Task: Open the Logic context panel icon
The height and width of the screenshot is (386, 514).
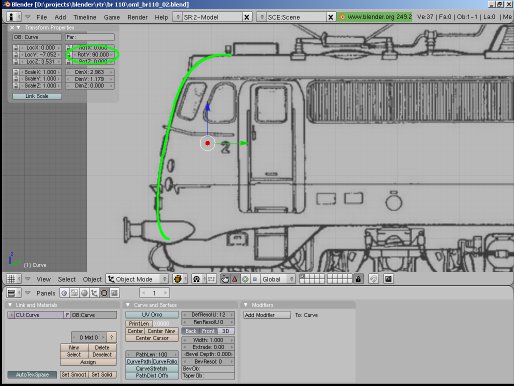Action: point(64,293)
